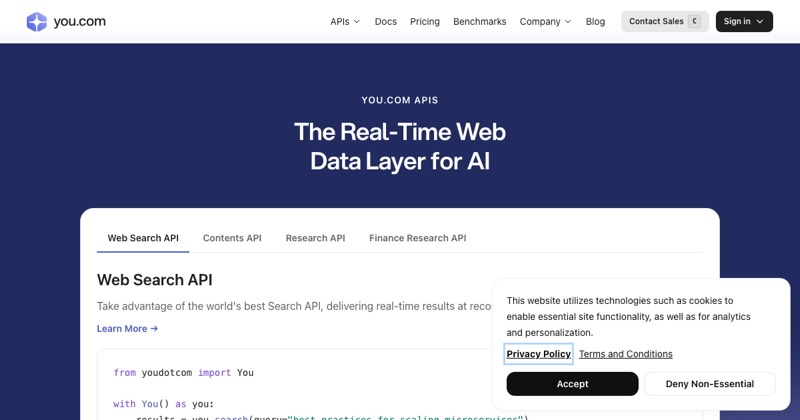Click the Sign in chevron icon

760,21
